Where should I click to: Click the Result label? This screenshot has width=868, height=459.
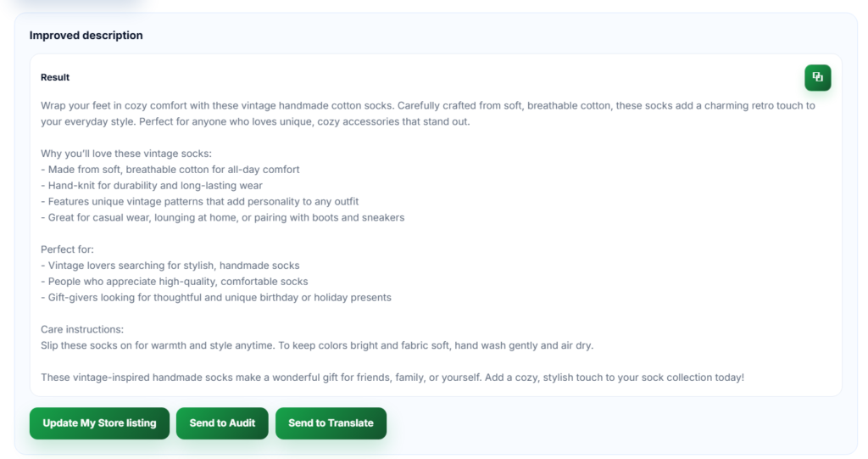point(55,77)
